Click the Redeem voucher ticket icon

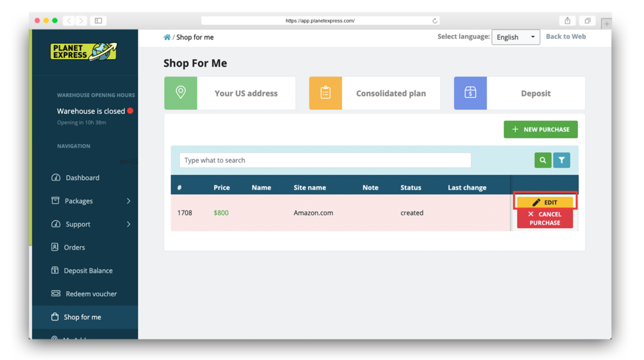click(x=56, y=293)
